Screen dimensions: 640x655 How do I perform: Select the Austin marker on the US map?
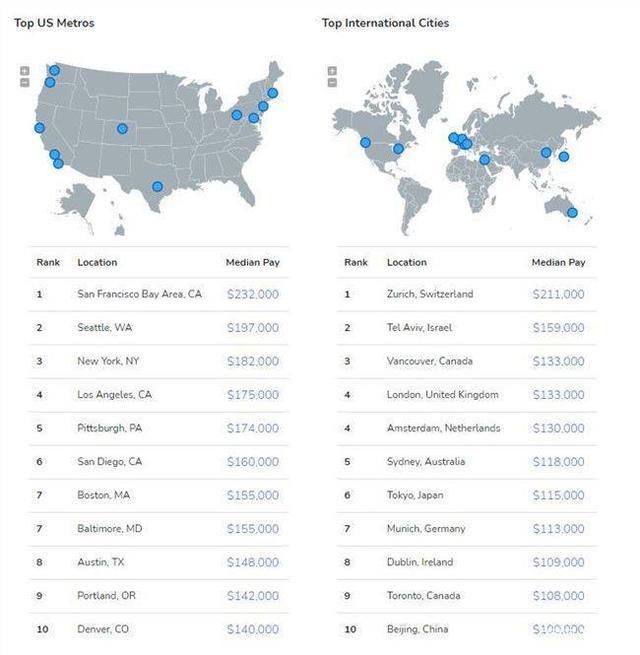156,186
